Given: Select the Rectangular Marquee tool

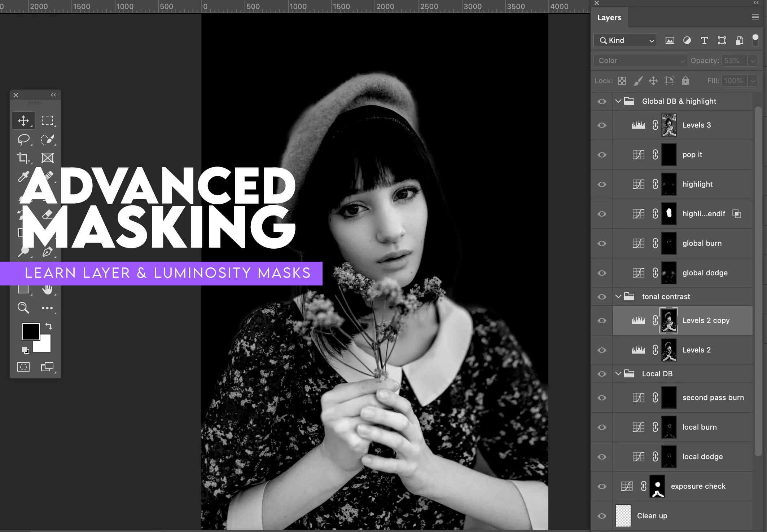Looking at the screenshot, I should [x=47, y=120].
